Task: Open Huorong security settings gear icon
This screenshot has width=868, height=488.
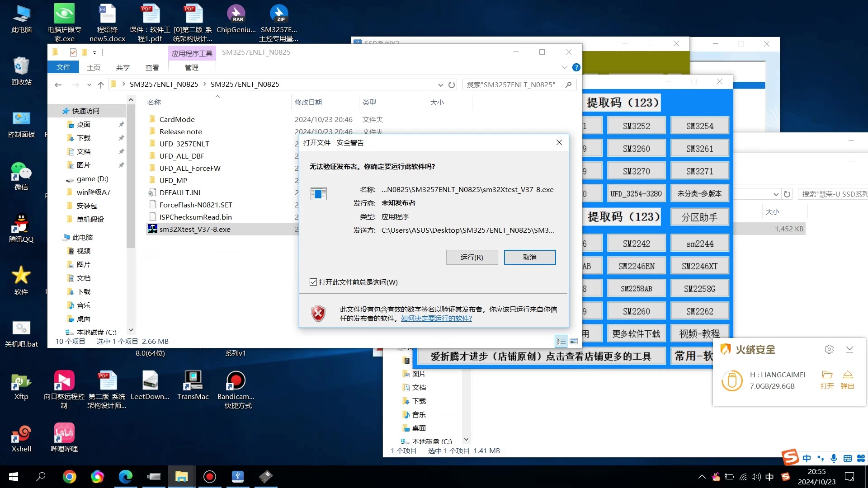Action: 829,349
